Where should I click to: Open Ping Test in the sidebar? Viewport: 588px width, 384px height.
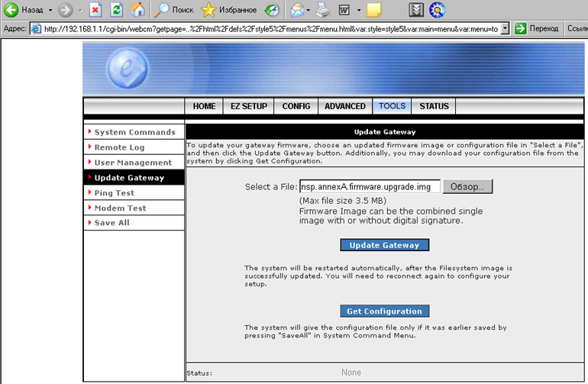(x=114, y=193)
